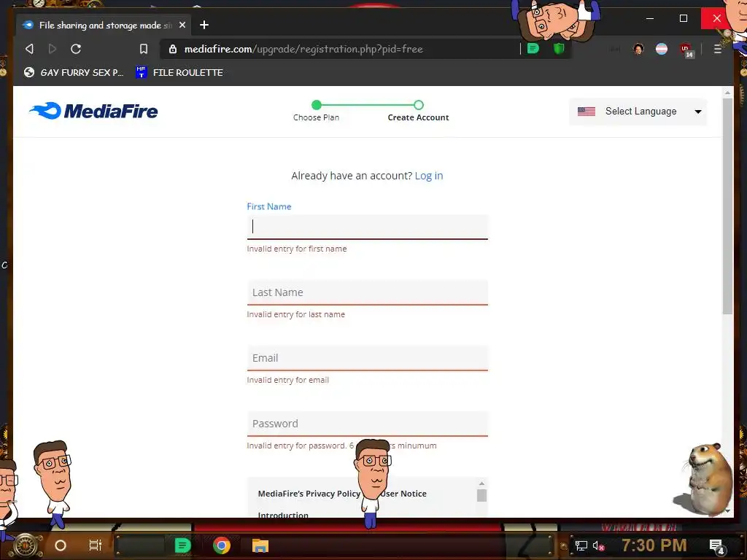Open the FILE ROULETTE bookmark
Viewport: 747px width, 560px height.
(x=179, y=72)
